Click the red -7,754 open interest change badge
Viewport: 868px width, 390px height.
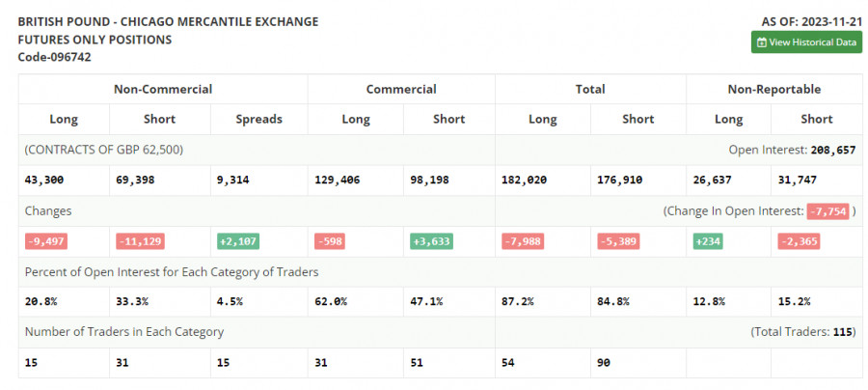pos(827,210)
